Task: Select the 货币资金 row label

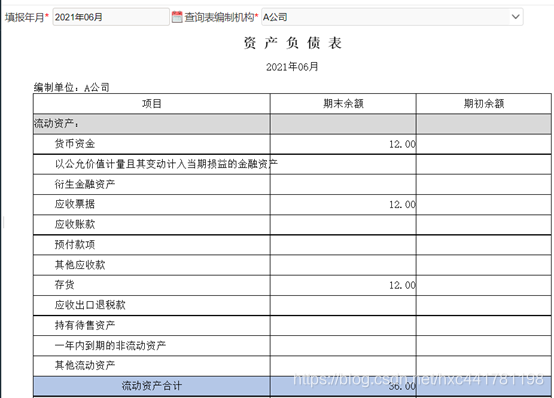Action: (x=75, y=144)
